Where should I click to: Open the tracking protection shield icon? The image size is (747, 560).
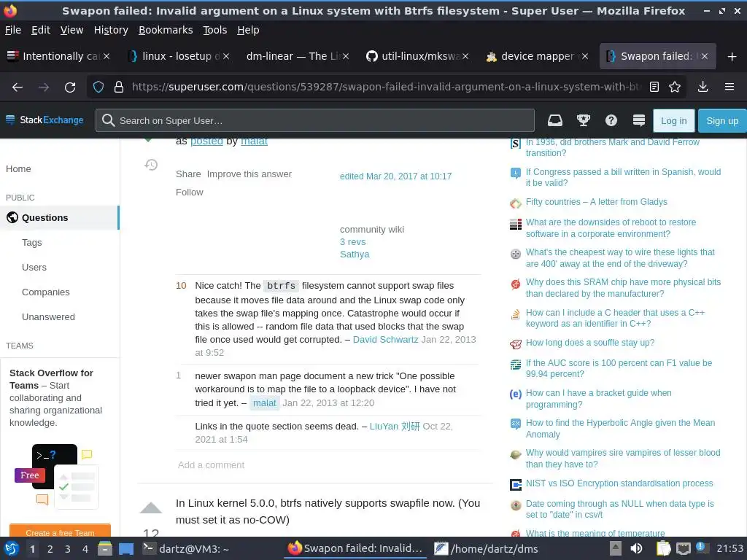click(x=98, y=87)
